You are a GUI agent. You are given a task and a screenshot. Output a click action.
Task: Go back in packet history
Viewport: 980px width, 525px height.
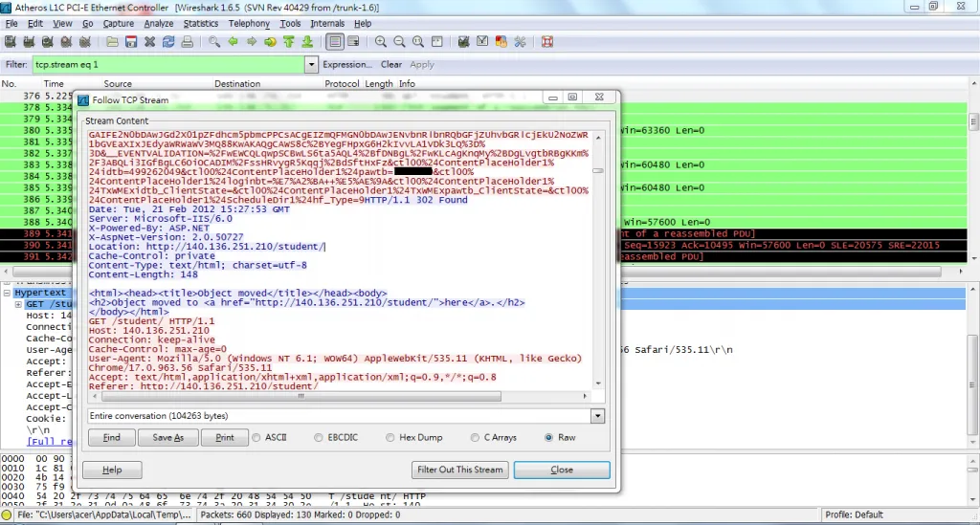coord(234,42)
